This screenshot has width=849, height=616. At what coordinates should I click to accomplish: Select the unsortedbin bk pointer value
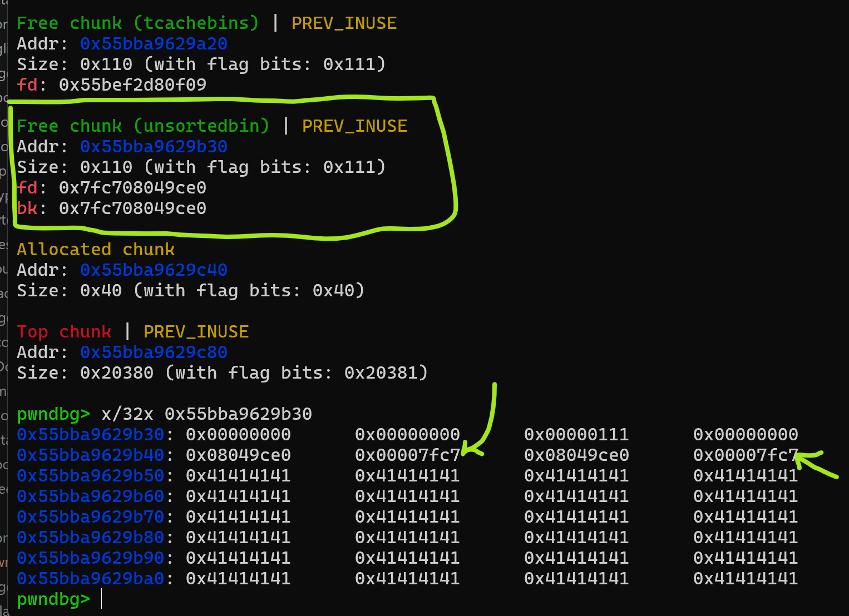132,208
